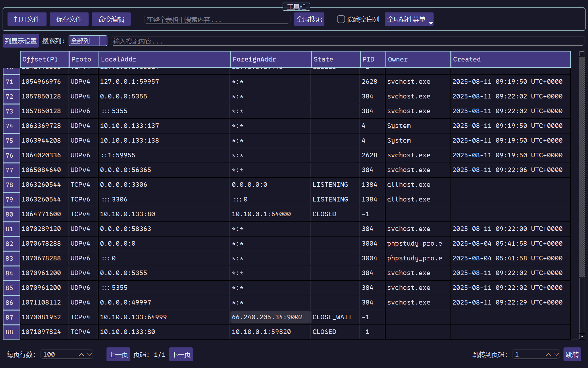
Task: Expand the 全部列 search column dropdown
Action: pos(88,41)
